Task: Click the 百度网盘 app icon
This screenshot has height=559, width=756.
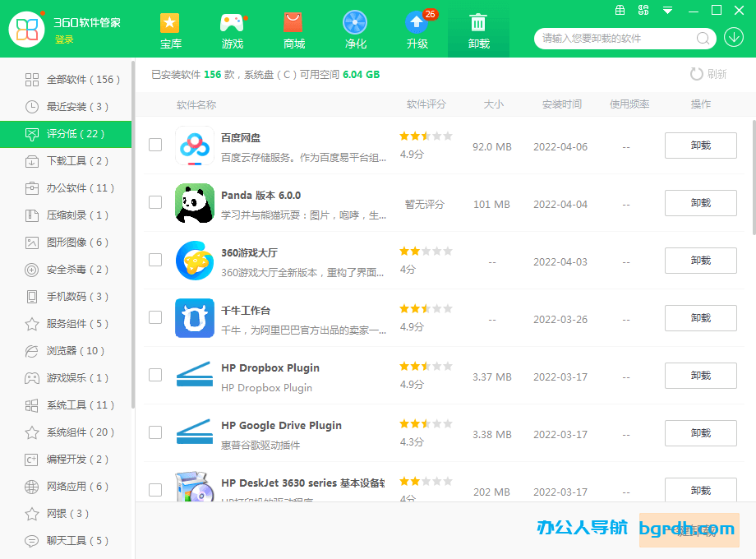Action: (x=194, y=146)
